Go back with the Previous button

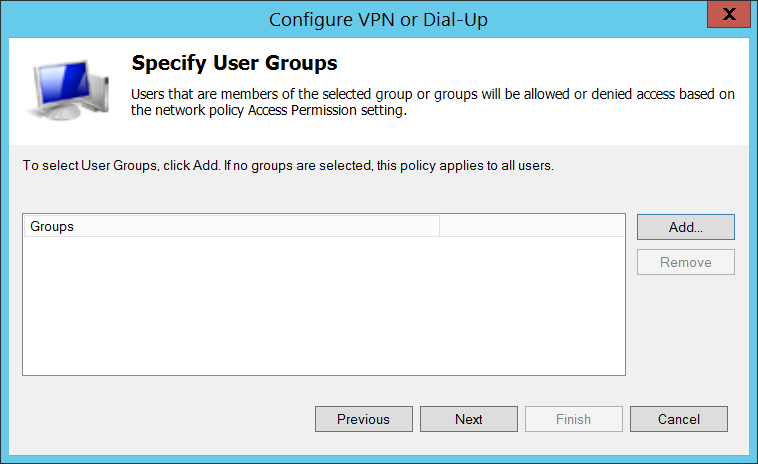362,419
